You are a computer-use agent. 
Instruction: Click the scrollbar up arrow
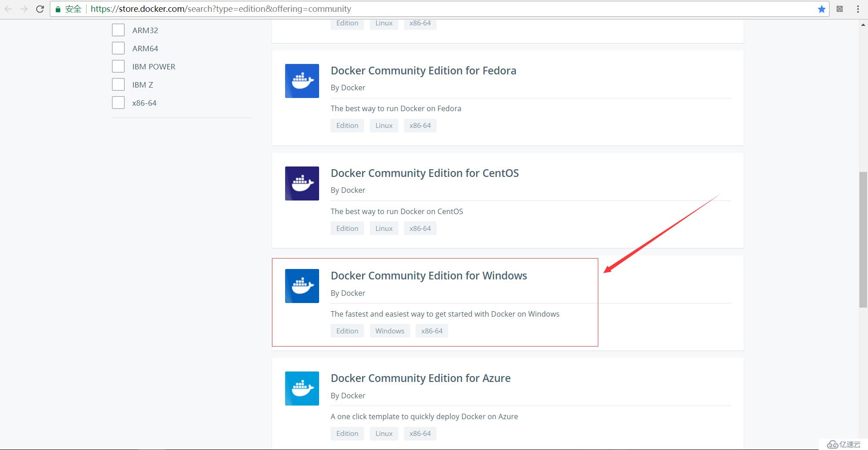click(863, 24)
